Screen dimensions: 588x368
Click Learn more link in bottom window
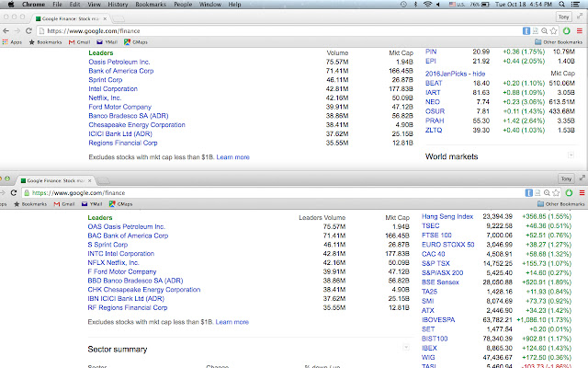(x=232, y=322)
